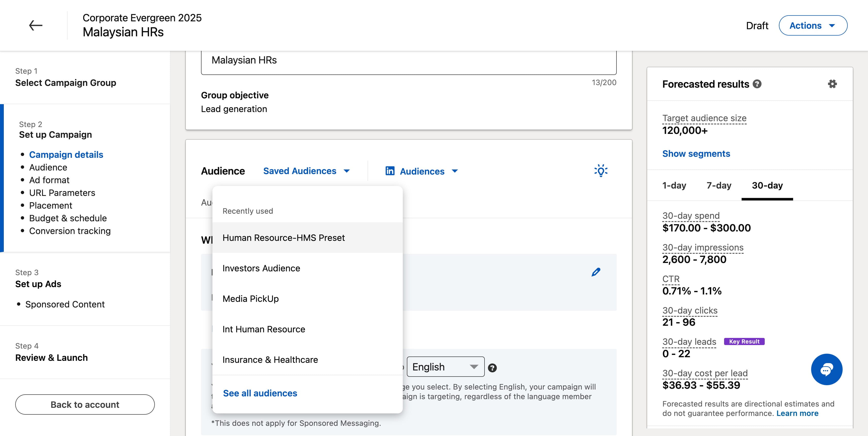This screenshot has width=868, height=436.
Task: Open the Learn more link
Action: pyautogui.click(x=797, y=413)
